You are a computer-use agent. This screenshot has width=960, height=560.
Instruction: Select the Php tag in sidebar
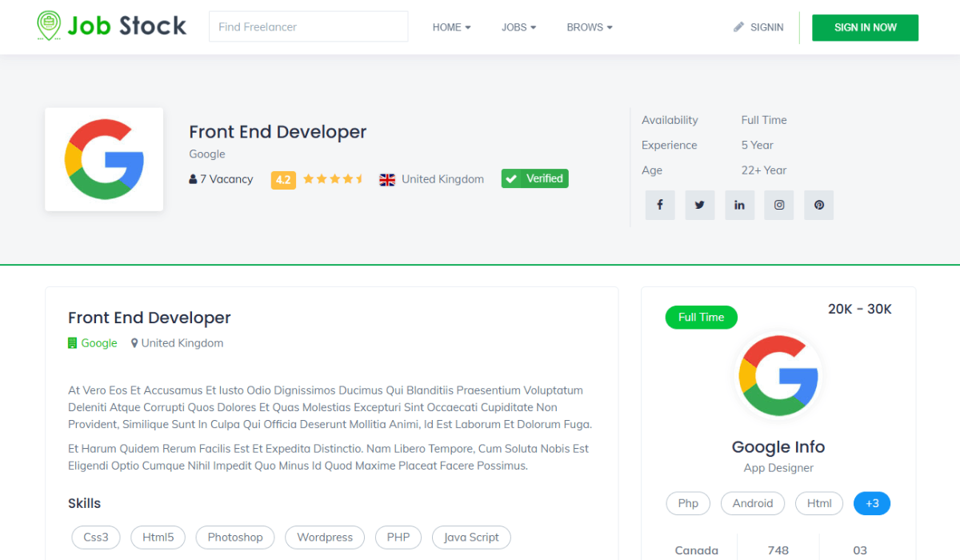pos(688,503)
